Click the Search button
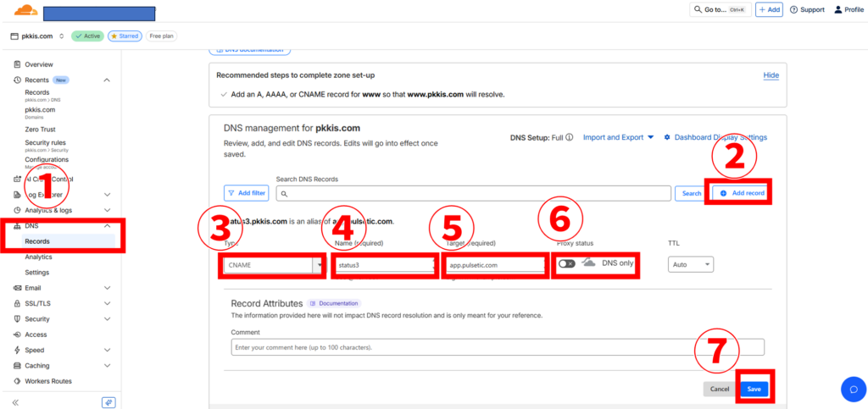The height and width of the screenshot is (409, 868). (x=692, y=193)
